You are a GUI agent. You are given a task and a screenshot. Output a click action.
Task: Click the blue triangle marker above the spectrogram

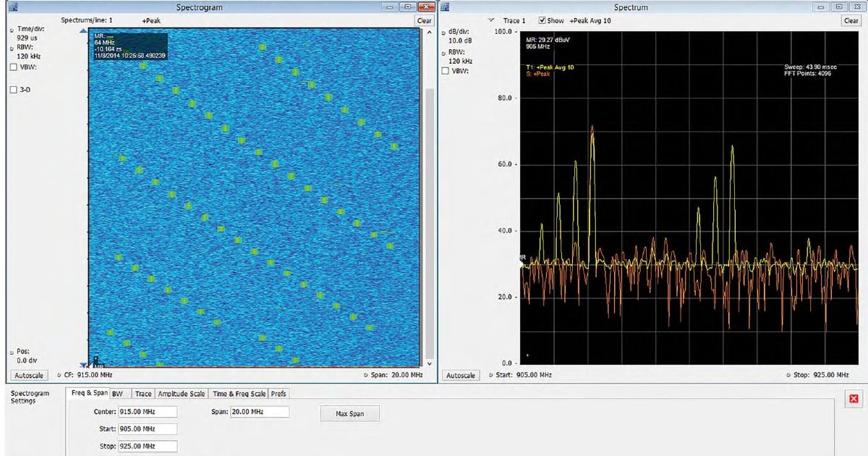coord(83,30)
